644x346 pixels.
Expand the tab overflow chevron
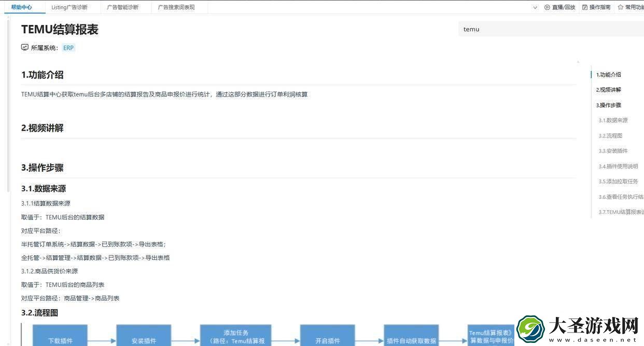(535, 7)
